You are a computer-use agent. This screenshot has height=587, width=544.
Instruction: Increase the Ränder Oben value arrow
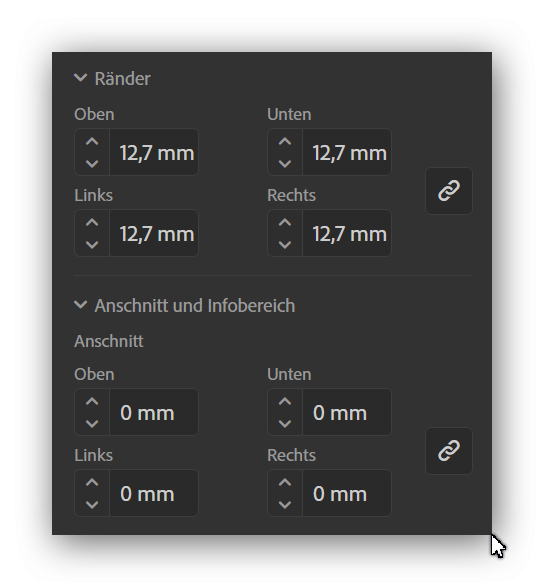[x=92, y=142]
